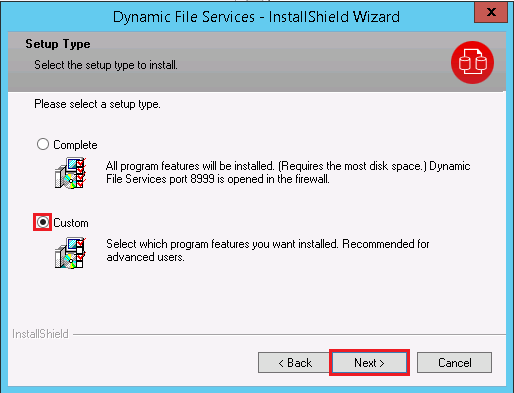Click the Custom setup type label
Viewport: 514px width, 393px height.
(x=71, y=223)
